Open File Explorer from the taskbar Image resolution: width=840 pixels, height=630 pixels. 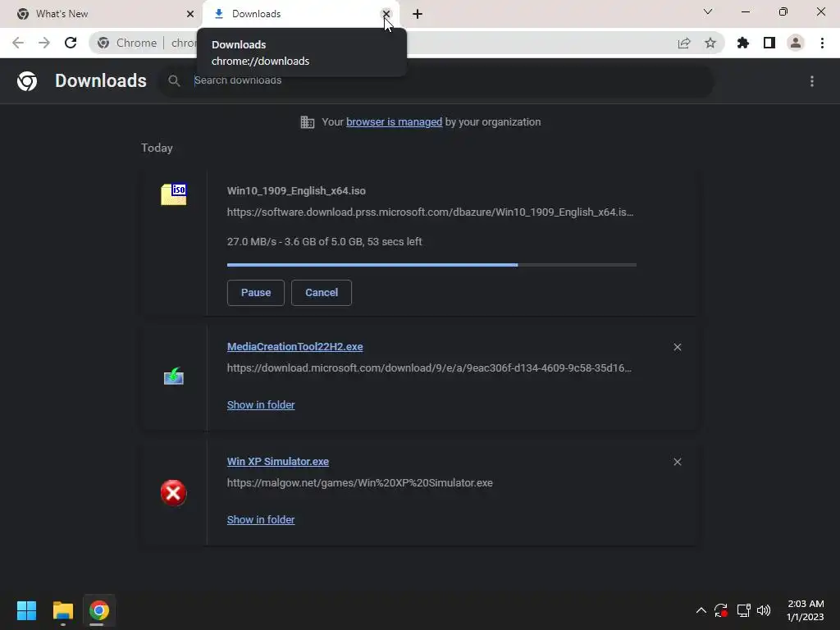click(62, 610)
